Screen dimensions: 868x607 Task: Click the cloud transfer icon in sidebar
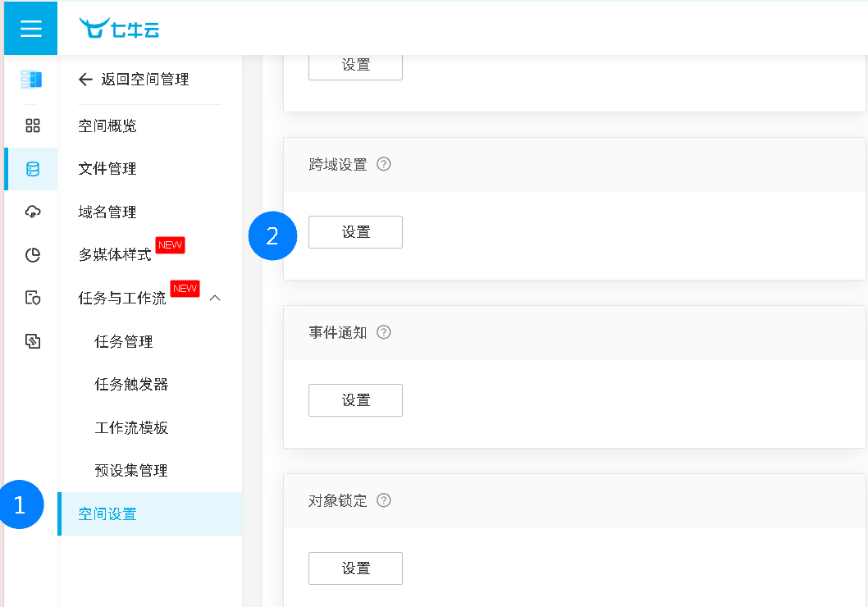click(33, 212)
